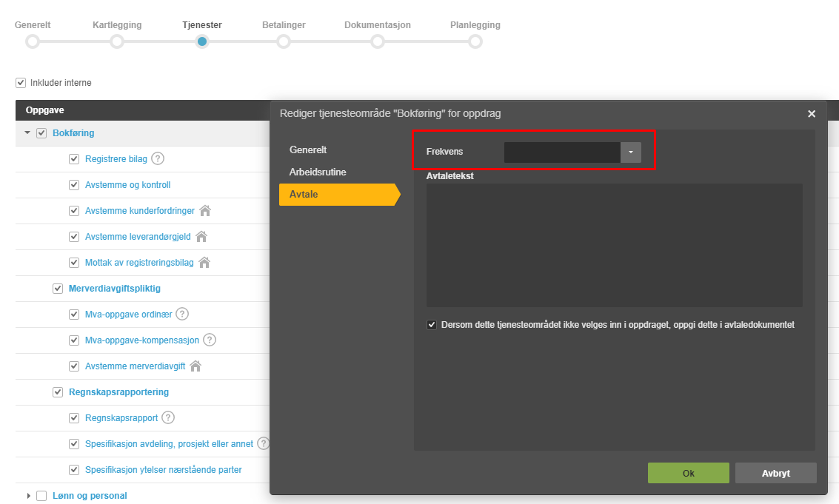Open help icon next to Spesifikasjon avdeling
839x504 pixels.
[x=264, y=443]
